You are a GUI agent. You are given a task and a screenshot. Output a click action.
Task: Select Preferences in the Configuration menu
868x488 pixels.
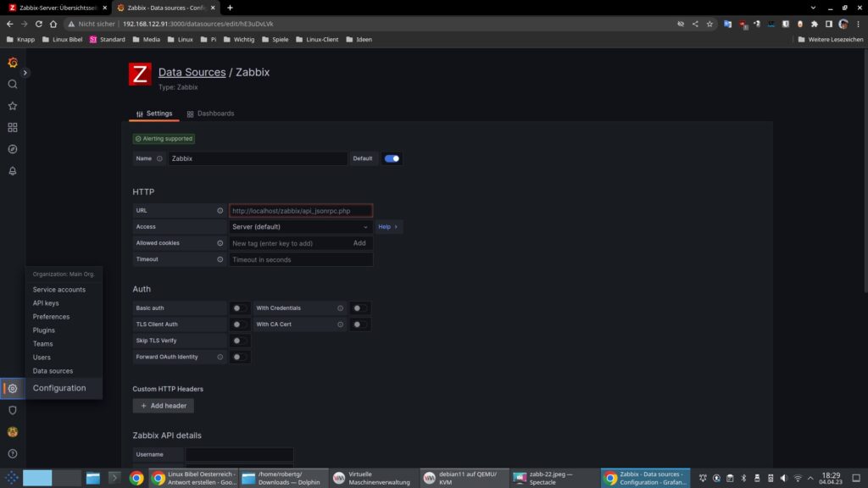(51, 317)
